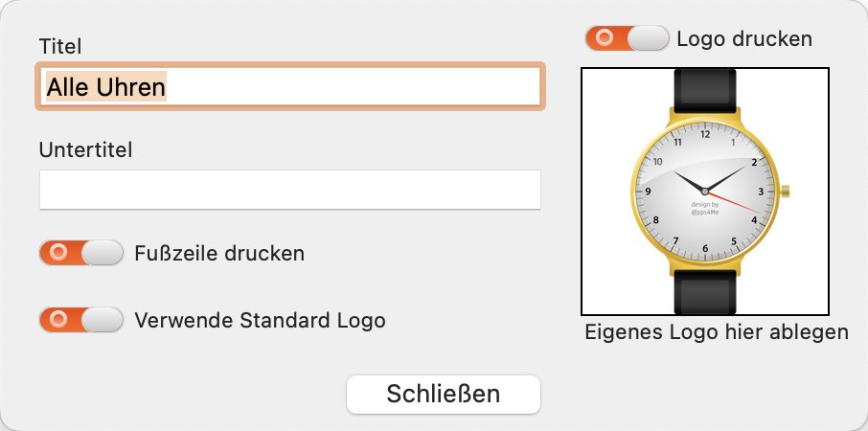Click the 'design by @pps4Me' dial text
Viewport: 868px width, 431px height.
[x=705, y=208]
